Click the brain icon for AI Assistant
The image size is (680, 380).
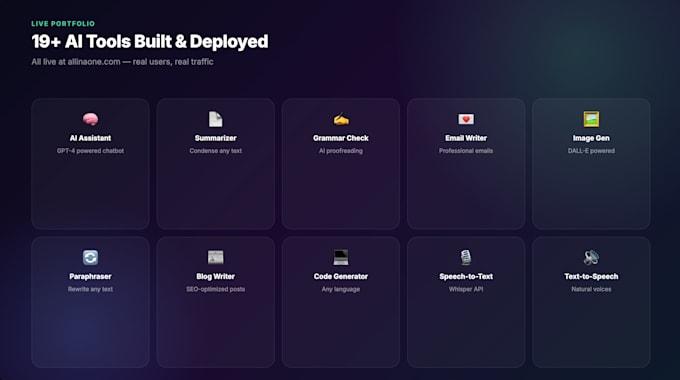(90, 119)
